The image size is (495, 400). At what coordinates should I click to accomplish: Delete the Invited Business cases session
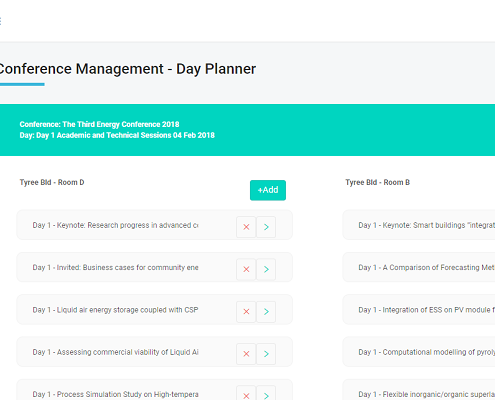246,269
